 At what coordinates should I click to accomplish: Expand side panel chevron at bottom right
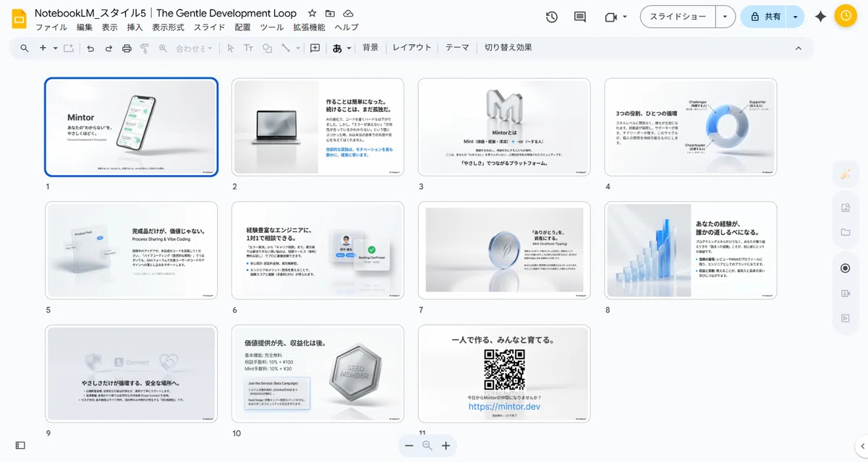click(x=861, y=445)
